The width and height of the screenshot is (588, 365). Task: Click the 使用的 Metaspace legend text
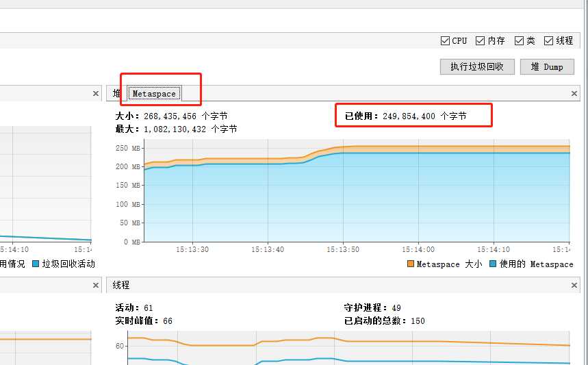(536, 264)
